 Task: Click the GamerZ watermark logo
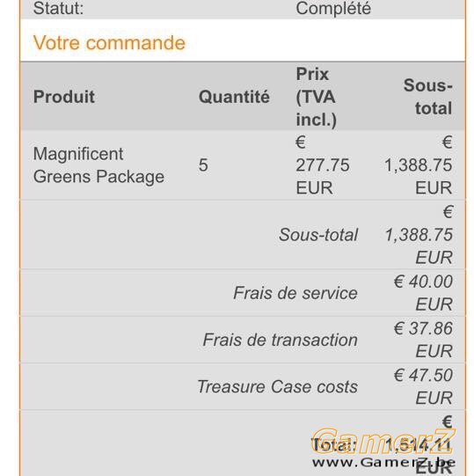[x=383, y=441]
